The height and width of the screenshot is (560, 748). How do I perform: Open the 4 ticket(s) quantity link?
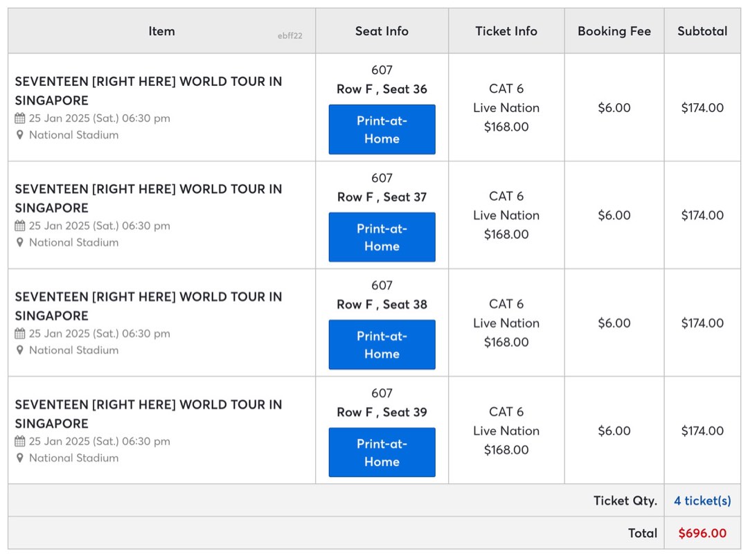click(x=702, y=500)
